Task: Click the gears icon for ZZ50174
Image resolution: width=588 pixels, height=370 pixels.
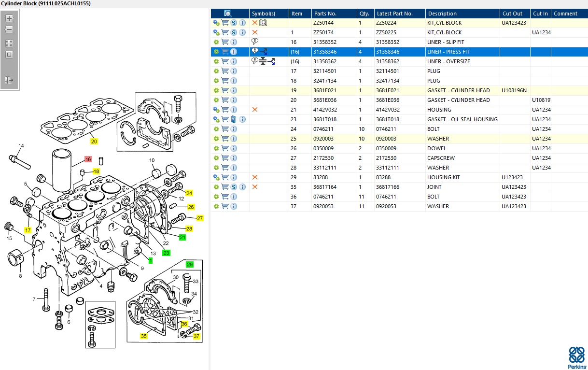Action: pyautogui.click(x=216, y=32)
